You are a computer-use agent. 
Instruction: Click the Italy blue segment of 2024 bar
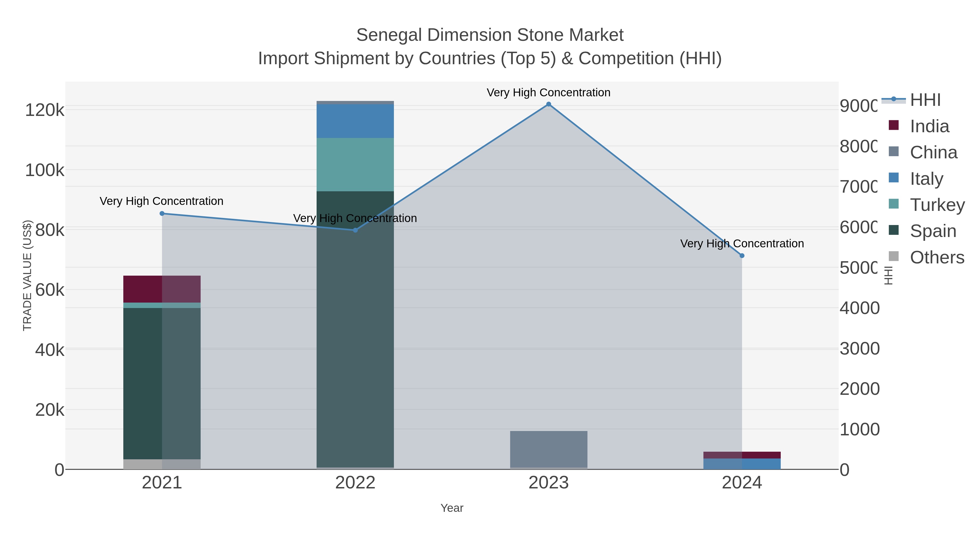coord(742,464)
